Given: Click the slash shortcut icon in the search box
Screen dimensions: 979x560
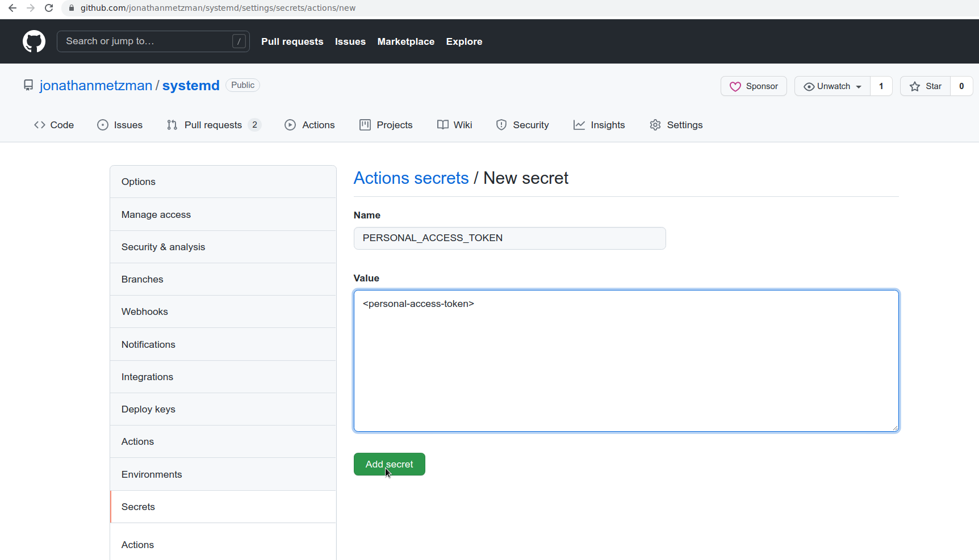Looking at the screenshot, I should click(x=239, y=41).
